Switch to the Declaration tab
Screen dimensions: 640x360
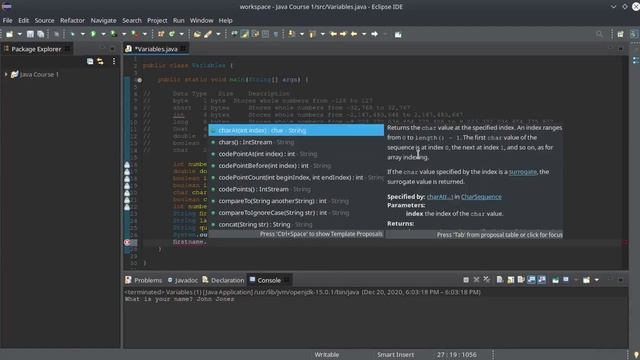(223, 280)
